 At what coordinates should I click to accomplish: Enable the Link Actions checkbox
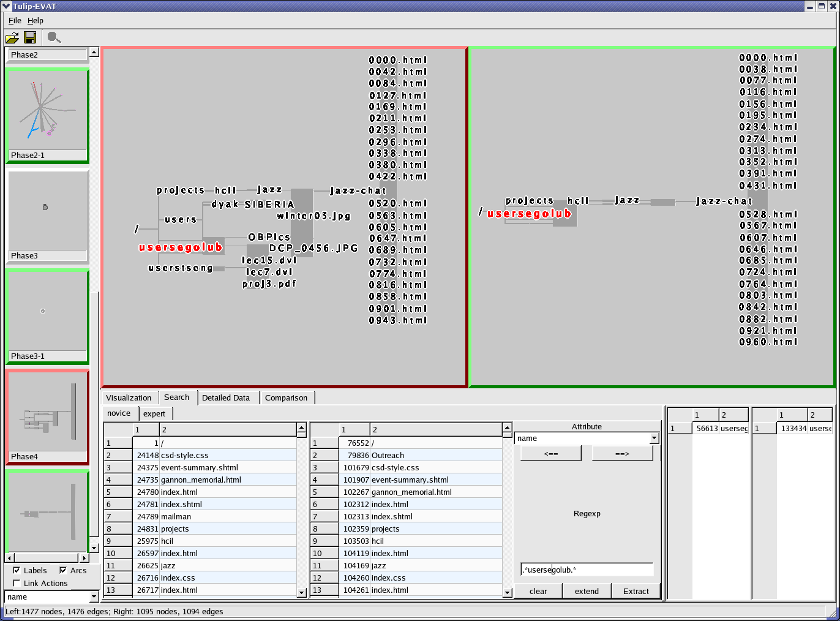[x=17, y=583]
